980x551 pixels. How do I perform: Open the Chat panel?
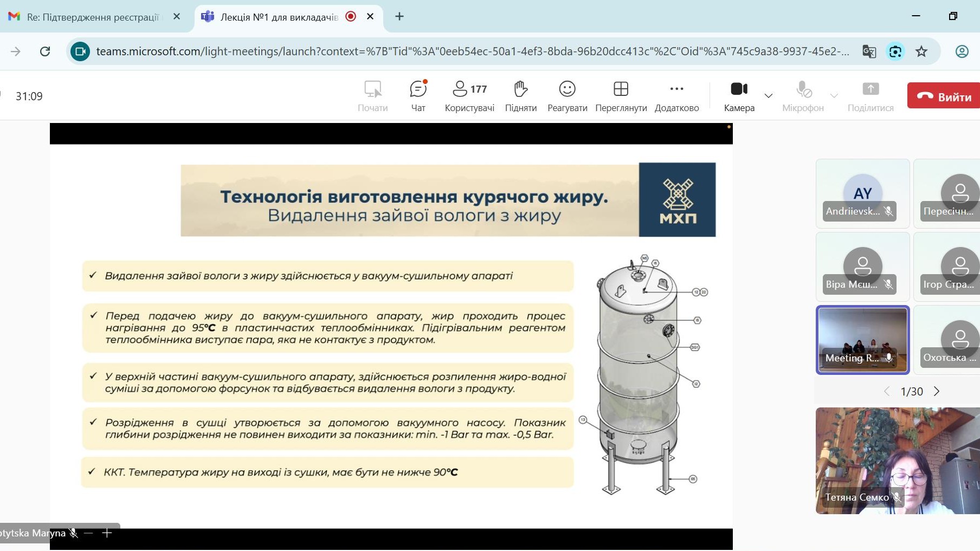click(418, 95)
